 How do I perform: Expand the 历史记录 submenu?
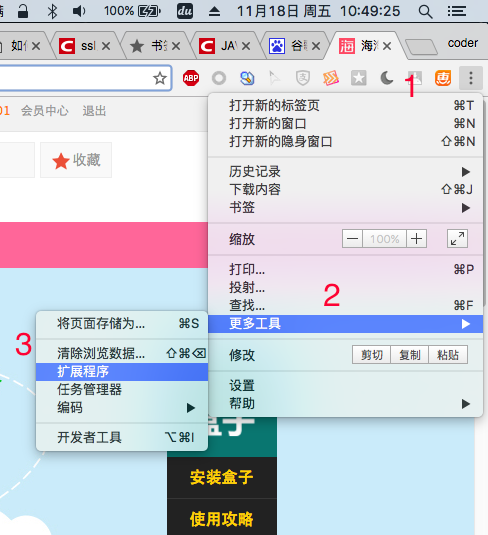tap(345, 172)
